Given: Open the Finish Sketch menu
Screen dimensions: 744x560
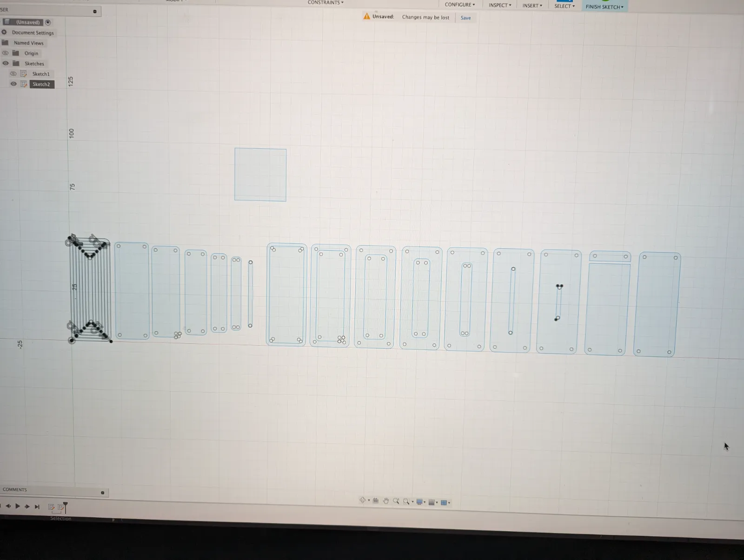Looking at the screenshot, I should click(604, 7).
